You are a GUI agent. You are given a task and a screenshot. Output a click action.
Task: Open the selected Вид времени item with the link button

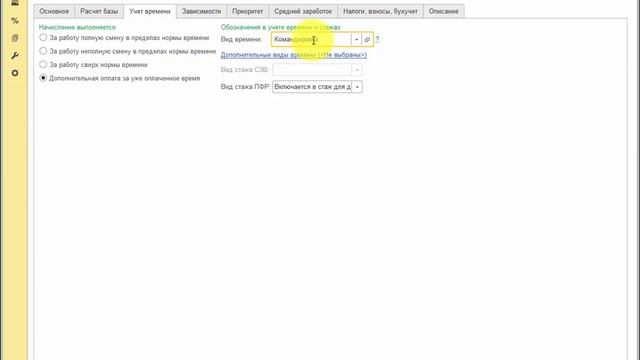point(367,40)
